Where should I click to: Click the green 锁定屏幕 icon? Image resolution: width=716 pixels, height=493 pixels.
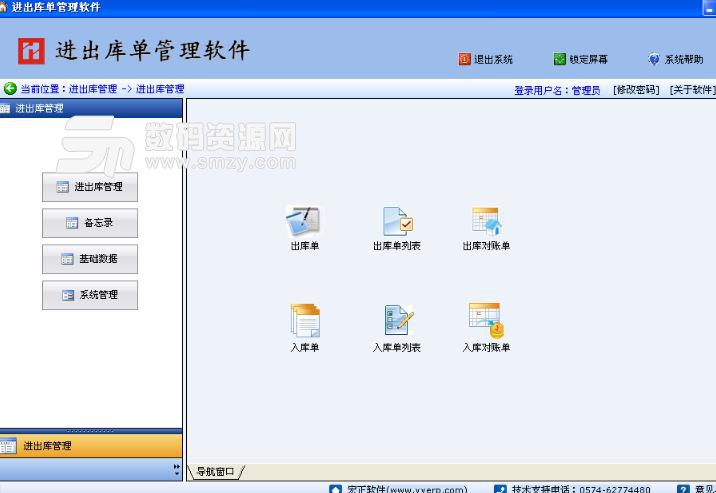coord(559,59)
